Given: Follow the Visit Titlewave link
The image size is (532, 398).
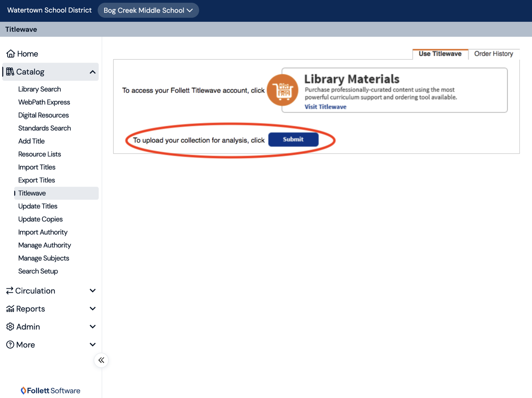Looking at the screenshot, I should tap(325, 107).
